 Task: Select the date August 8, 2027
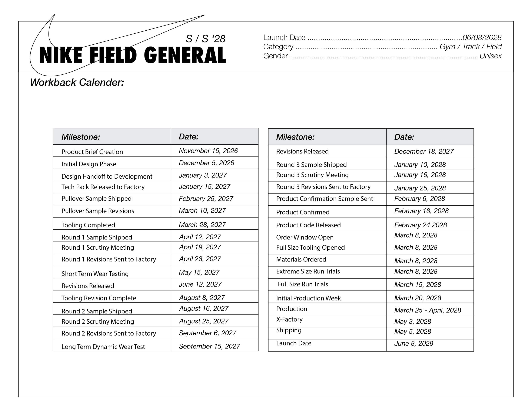pyautogui.click(x=202, y=298)
